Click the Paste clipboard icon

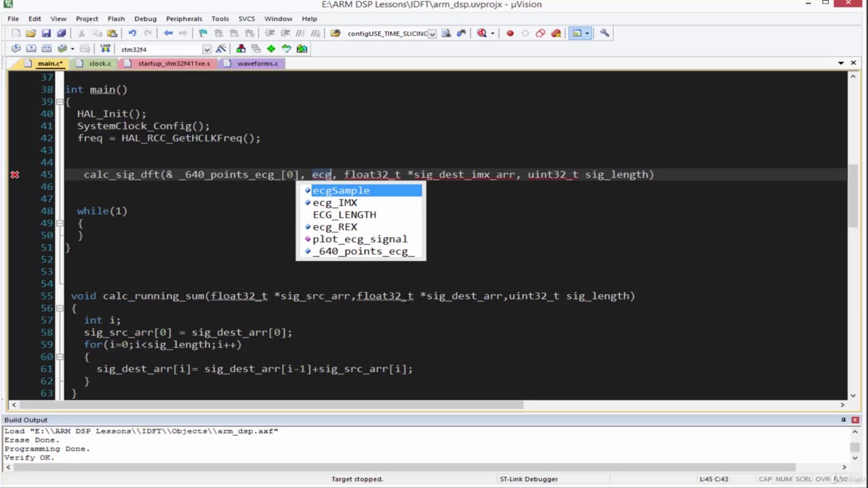coord(112,33)
